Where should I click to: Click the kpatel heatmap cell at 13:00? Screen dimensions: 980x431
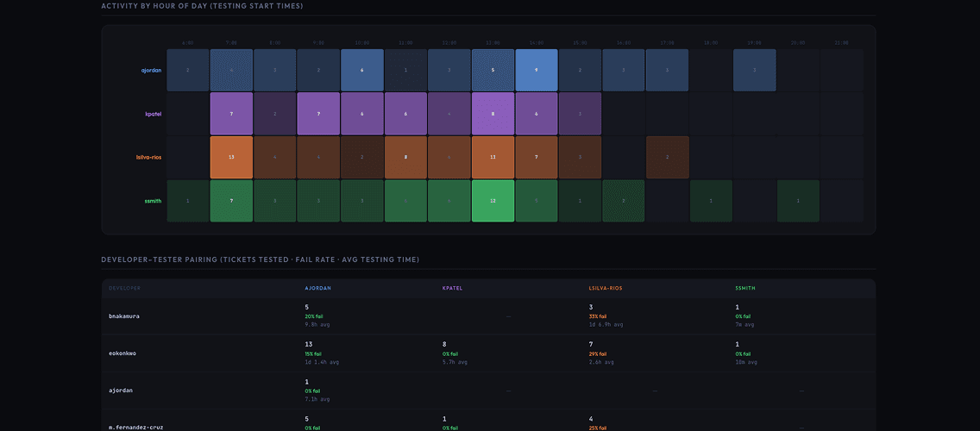[493, 114]
